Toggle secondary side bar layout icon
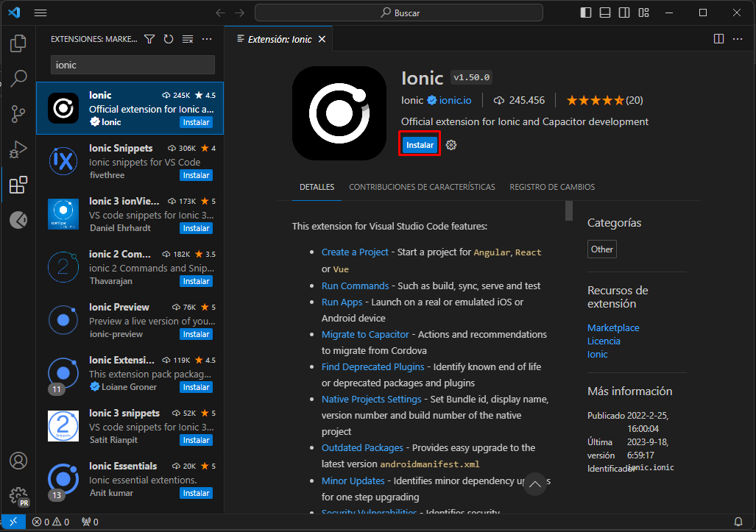The image size is (756, 532). point(624,13)
